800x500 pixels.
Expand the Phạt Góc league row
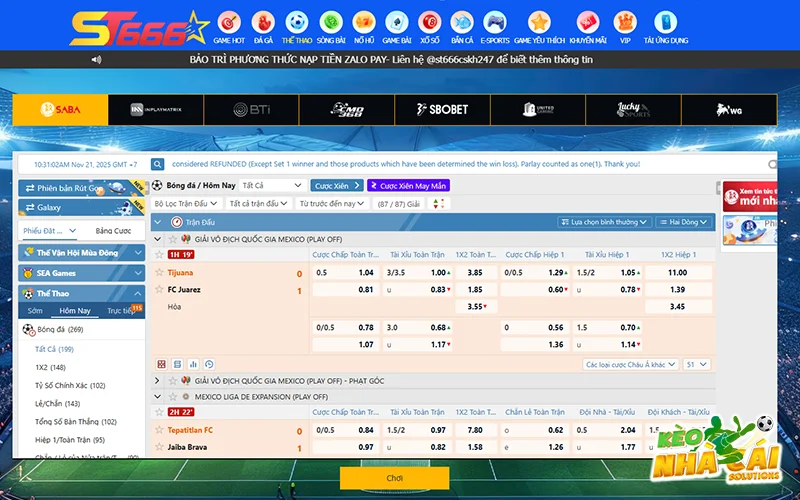click(157, 381)
